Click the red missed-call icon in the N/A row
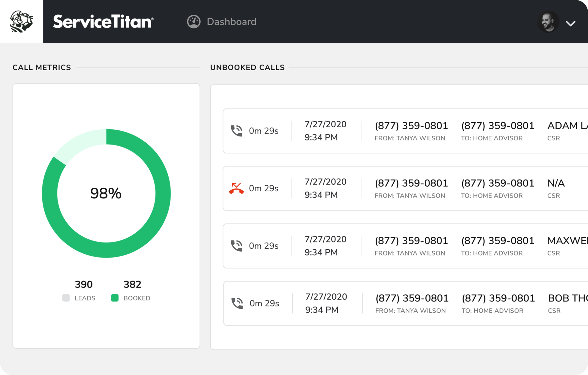 coord(237,188)
